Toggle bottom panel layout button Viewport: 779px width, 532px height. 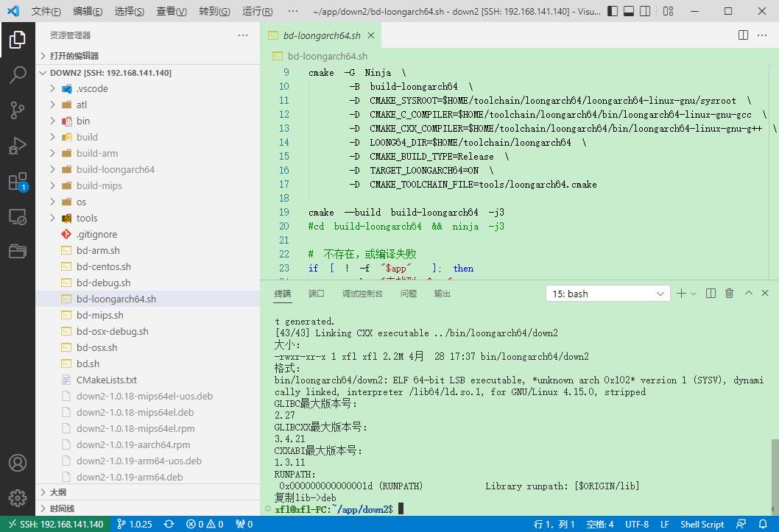pyautogui.click(x=629, y=11)
